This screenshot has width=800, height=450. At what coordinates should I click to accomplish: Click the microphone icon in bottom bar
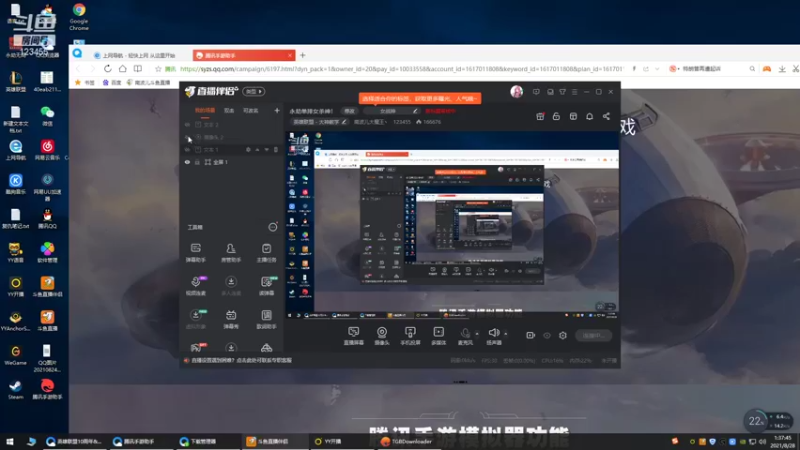tap(465, 335)
